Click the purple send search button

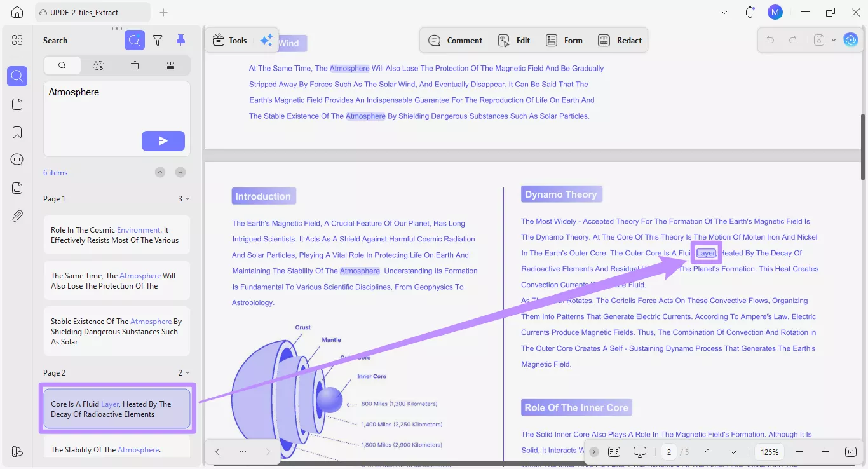(163, 140)
